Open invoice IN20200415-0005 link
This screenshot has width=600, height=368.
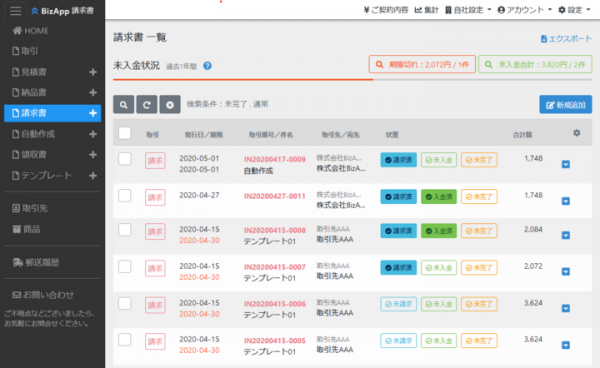(275, 340)
